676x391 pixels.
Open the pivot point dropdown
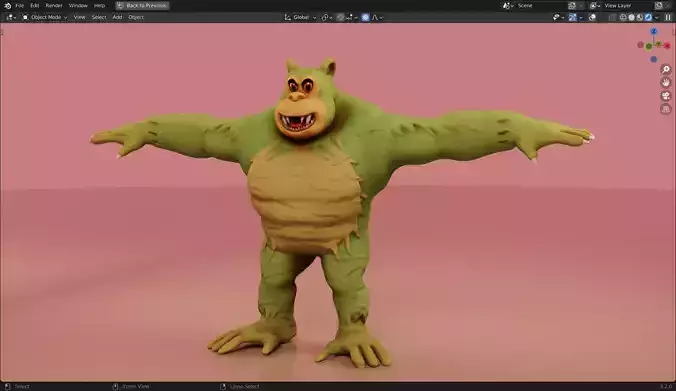326,17
